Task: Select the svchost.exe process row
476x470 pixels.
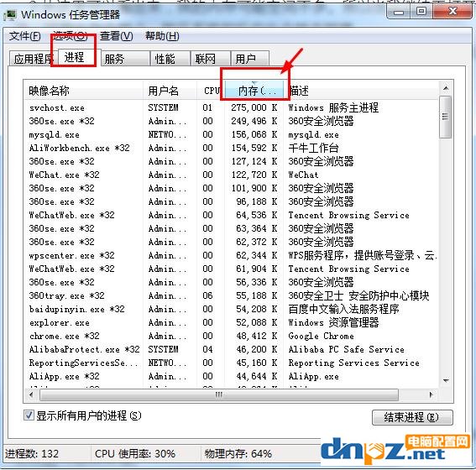Action: pos(231,107)
